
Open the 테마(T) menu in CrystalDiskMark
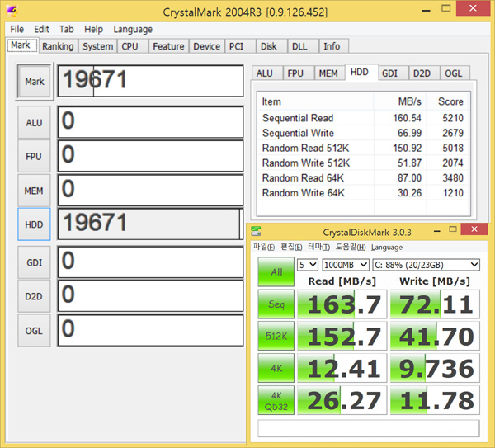click(318, 247)
